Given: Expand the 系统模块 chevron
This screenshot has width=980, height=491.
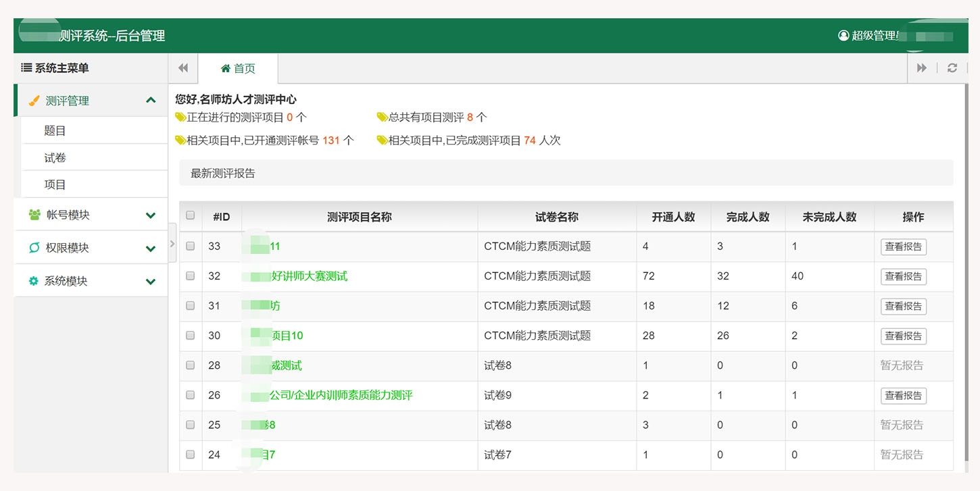Looking at the screenshot, I should pyautogui.click(x=151, y=282).
